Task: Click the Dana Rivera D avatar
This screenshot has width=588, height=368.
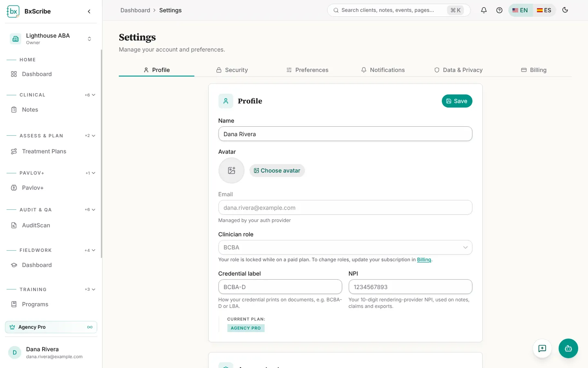Action: point(15,352)
